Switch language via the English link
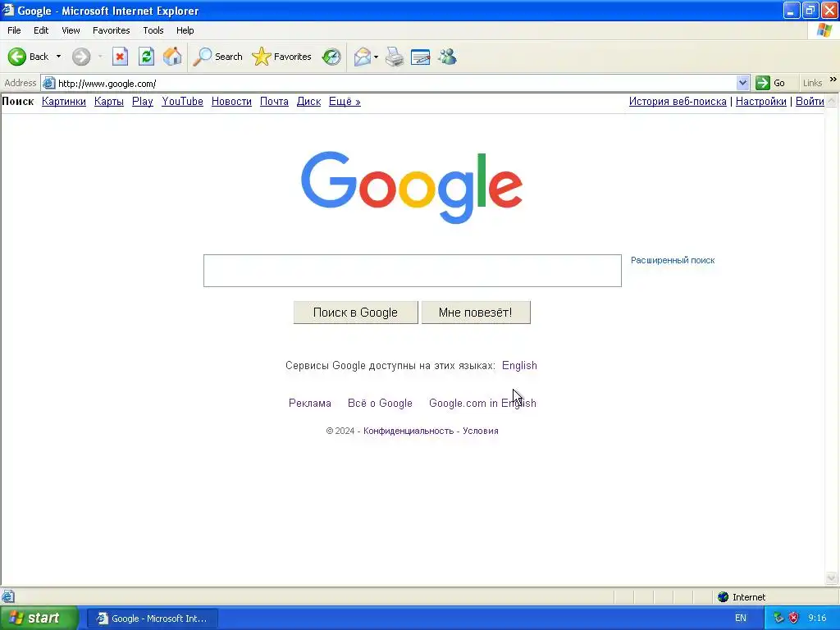The height and width of the screenshot is (630, 840). click(x=519, y=365)
